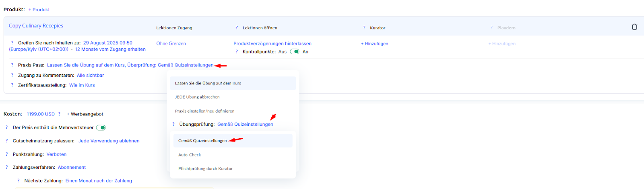The image size is (644, 189).
Task: Click help icon after 1199.00 USD price
Action: point(59,114)
